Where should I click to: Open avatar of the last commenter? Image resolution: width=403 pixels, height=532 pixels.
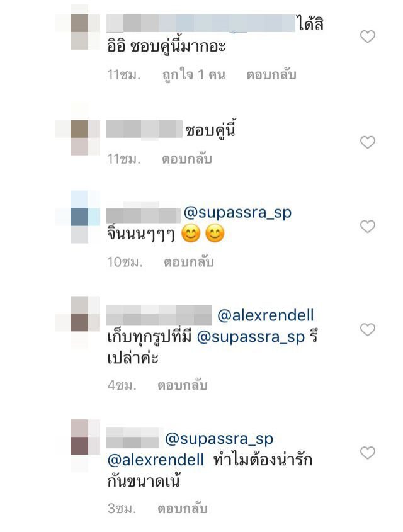[x=79, y=446]
